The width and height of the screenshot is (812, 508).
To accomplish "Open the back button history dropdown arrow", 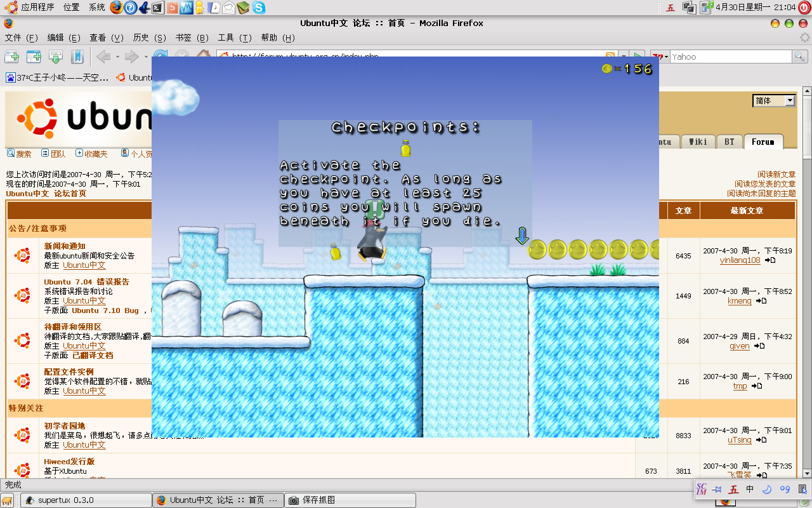I will pyautogui.click(x=117, y=57).
